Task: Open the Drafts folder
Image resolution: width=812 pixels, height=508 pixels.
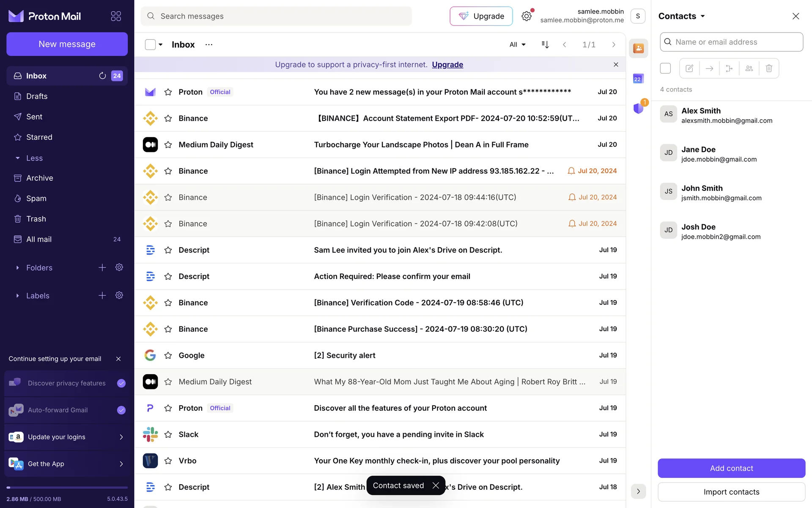Action: click(37, 96)
